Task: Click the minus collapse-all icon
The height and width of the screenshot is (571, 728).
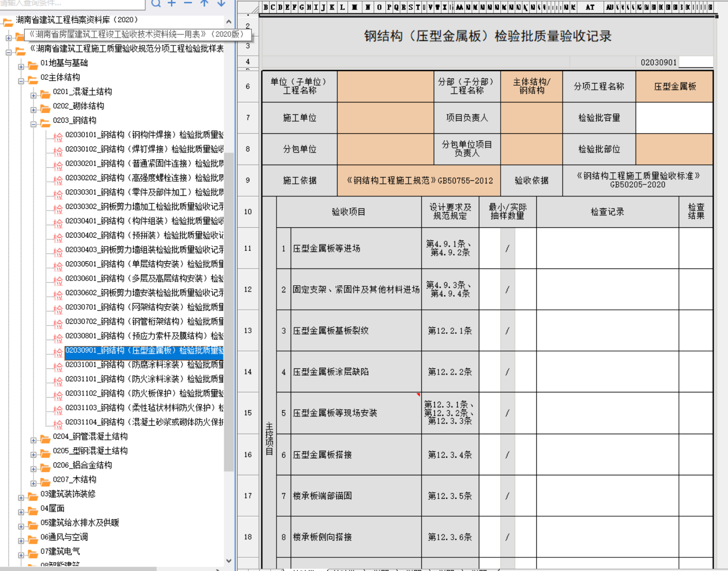Action: click(188, 3)
